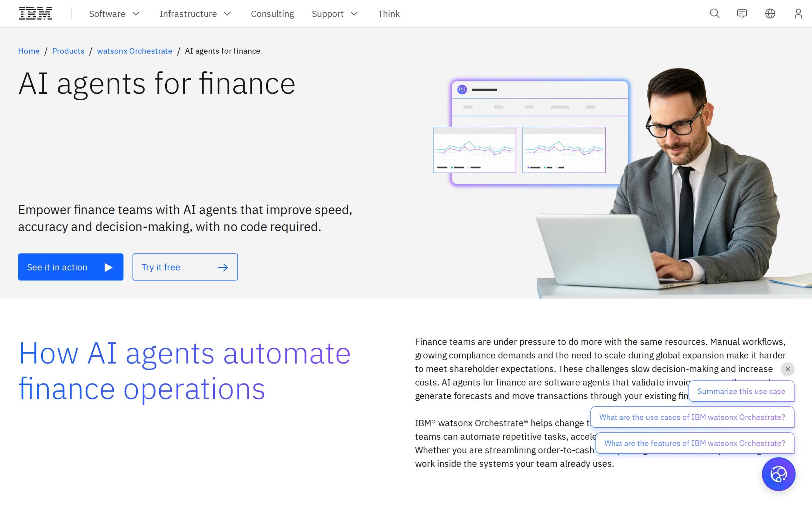The width and height of the screenshot is (812, 508).
Task: Launch the watsonx assistant chat bubble
Action: pyautogui.click(x=778, y=474)
